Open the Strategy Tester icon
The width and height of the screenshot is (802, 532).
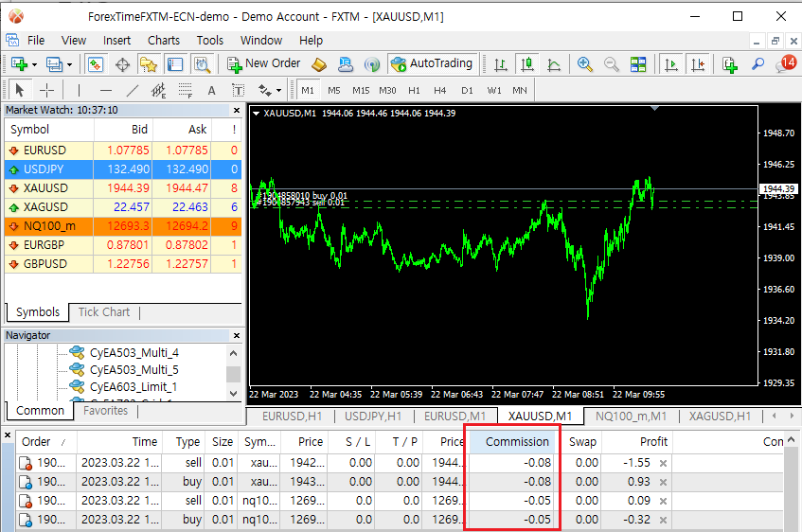pyautogui.click(x=202, y=64)
